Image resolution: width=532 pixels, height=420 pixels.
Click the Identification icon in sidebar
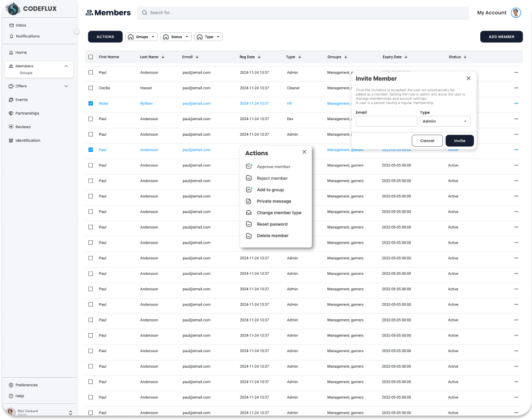[11, 141]
